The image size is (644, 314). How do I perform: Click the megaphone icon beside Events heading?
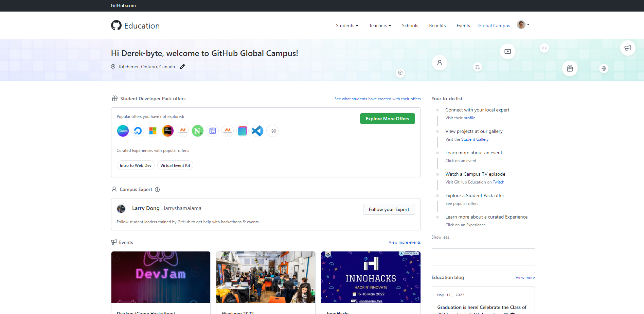114,242
